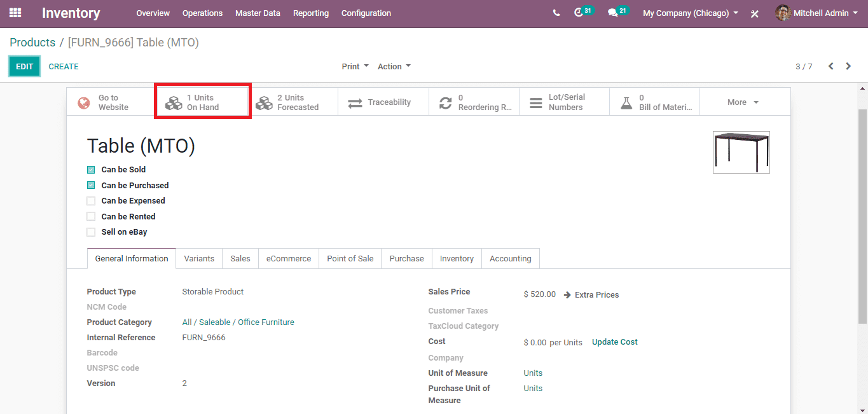The height and width of the screenshot is (414, 868).
Task: Click Update Cost link
Action: tap(614, 342)
